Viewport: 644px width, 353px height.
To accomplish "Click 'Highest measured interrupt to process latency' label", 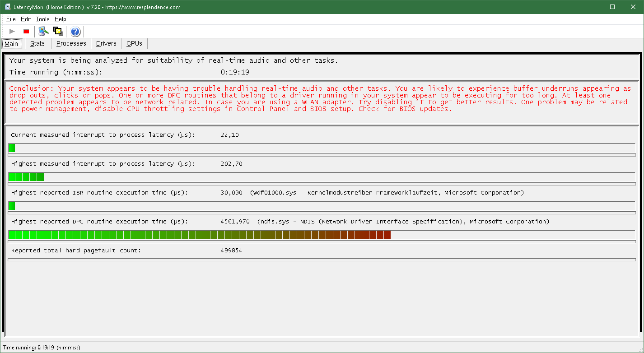I will point(103,164).
